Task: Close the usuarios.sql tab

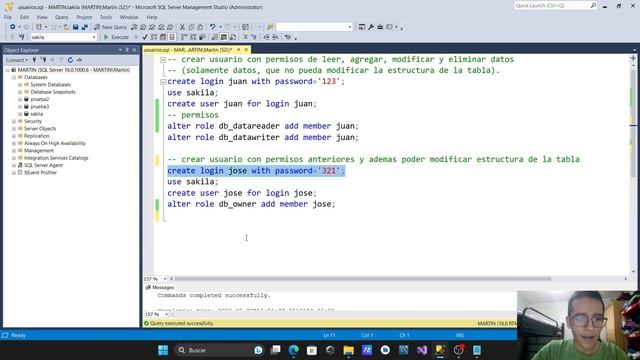Action: 246,50
